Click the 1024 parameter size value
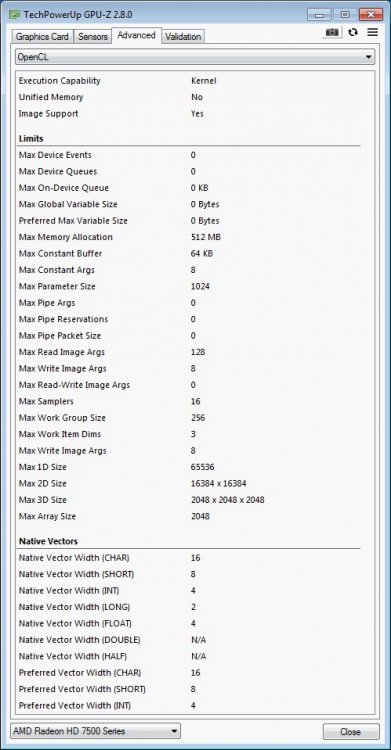This screenshot has height=750, width=391. pyautogui.click(x=200, y=287)
